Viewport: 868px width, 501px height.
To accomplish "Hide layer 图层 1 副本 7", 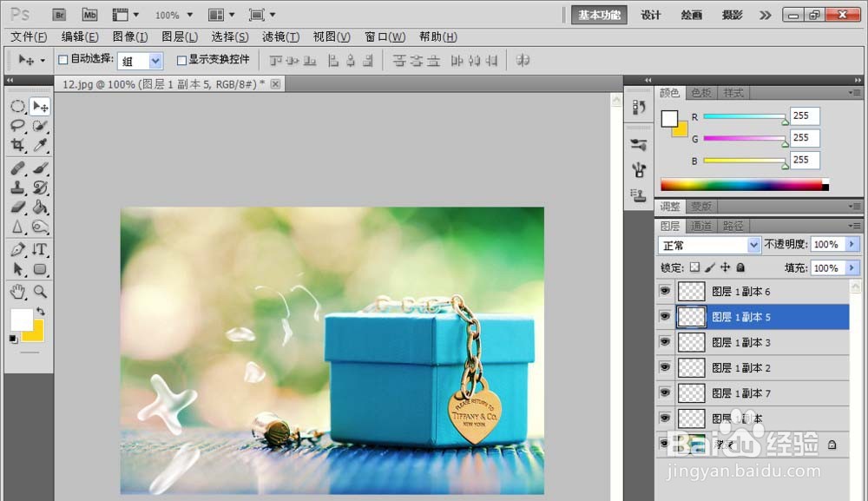I will click(x=665, y=392).
